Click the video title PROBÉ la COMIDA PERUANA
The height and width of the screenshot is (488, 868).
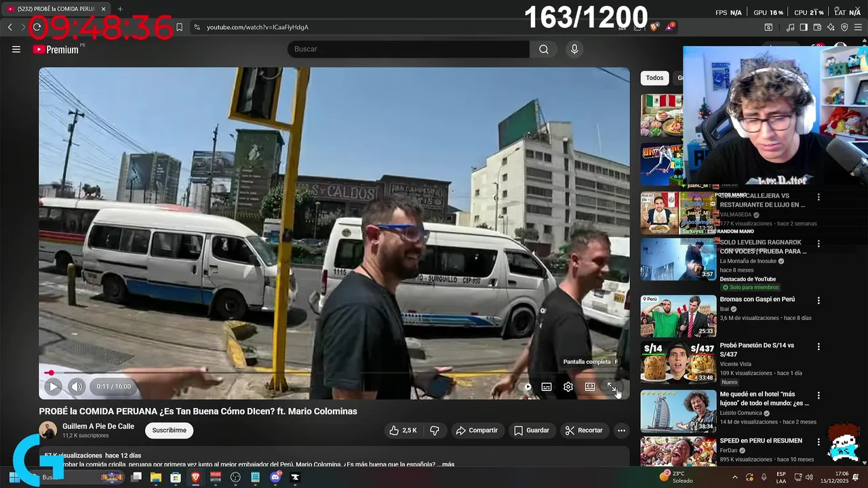(198, 411)
